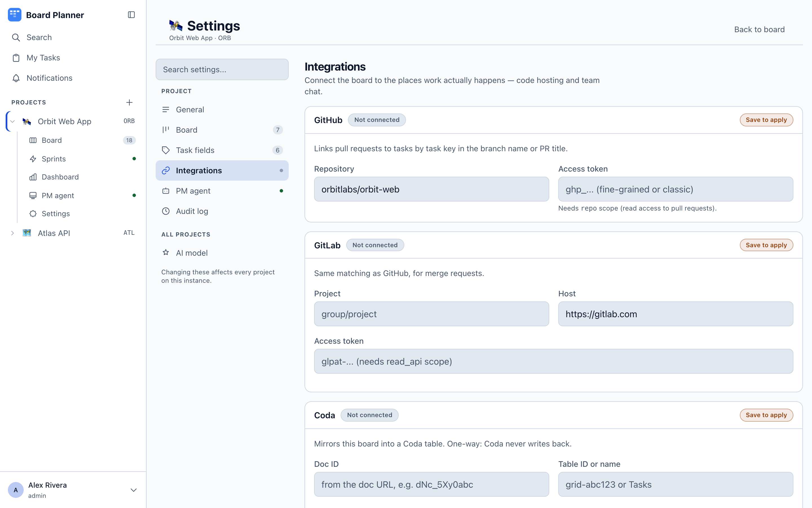Image resolution: width=812 pixels, height=508 pixels.
Task: Click the 6 badge on Task fields
Action: point(277,150)
